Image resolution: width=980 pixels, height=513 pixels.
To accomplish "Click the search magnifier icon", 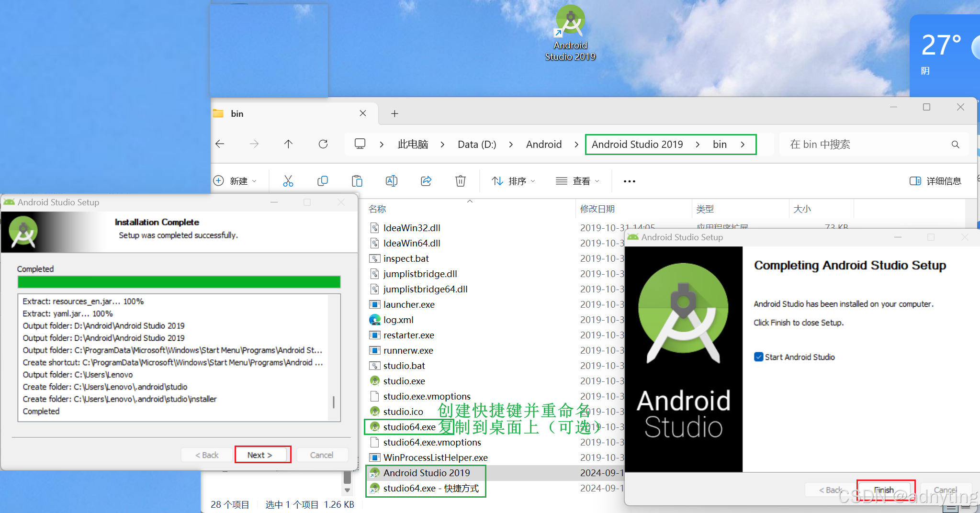I will click(x=955, y=145).
